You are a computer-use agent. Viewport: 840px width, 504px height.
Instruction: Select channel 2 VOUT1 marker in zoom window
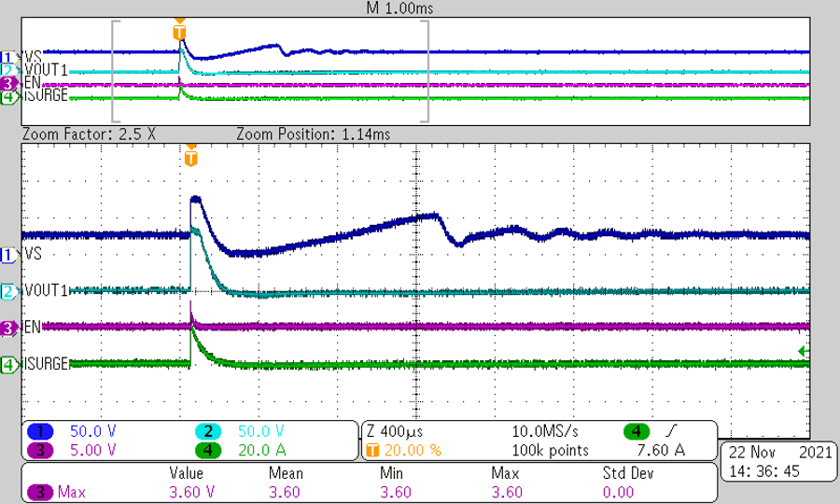(x=9, y=292)
